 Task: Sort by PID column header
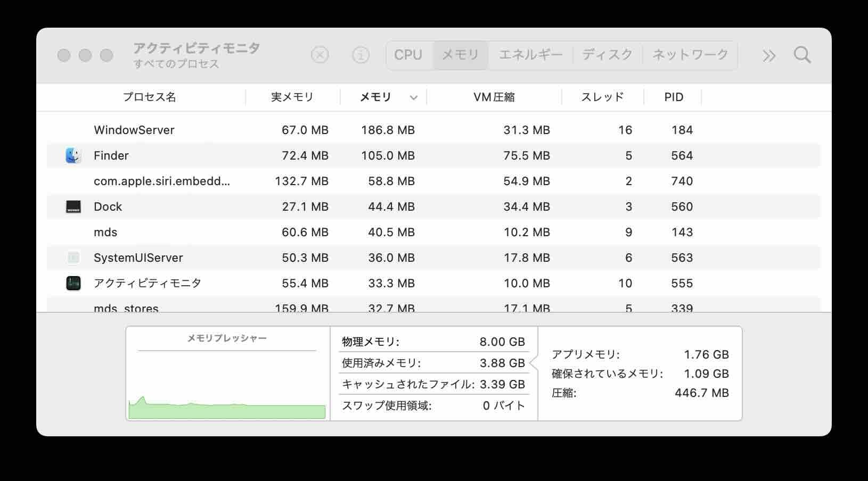(x=674, y=97)
